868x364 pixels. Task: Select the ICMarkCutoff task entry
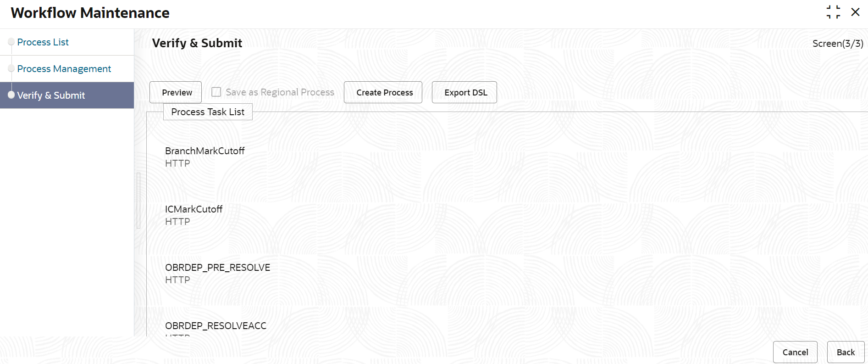[x=194, y=215]
